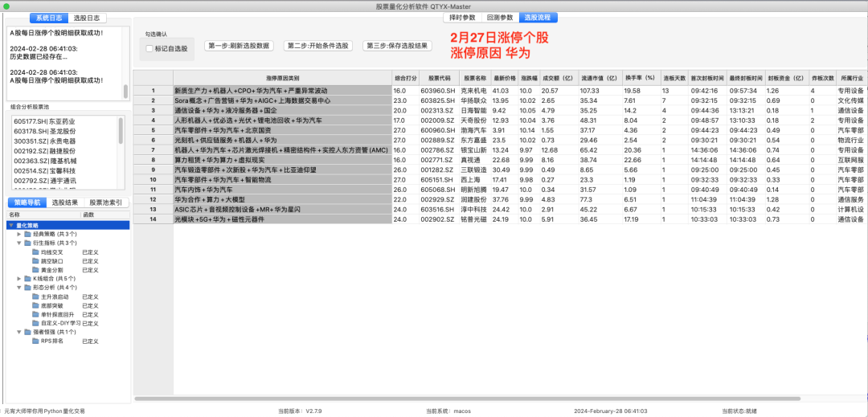Click stock code cell 002009.SZ
Image resolution: width=868 pixels, height=417 pixels.
tap(439, 120)
